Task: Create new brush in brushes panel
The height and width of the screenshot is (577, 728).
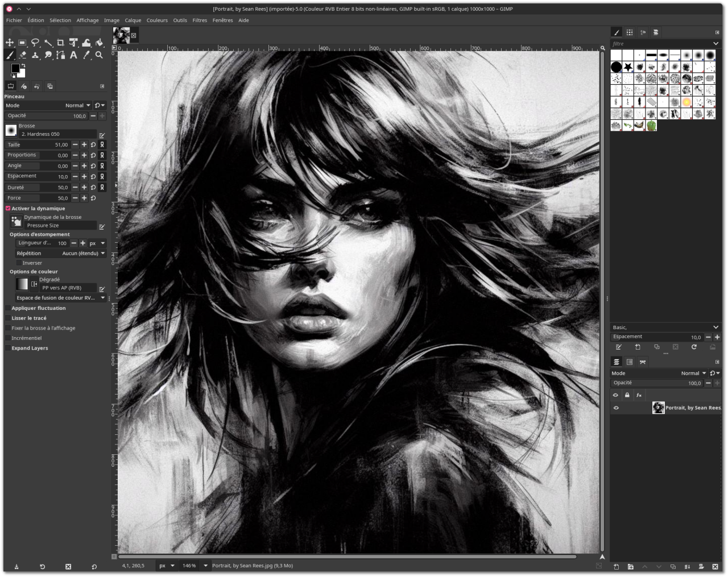Action: tap(638, 347)
